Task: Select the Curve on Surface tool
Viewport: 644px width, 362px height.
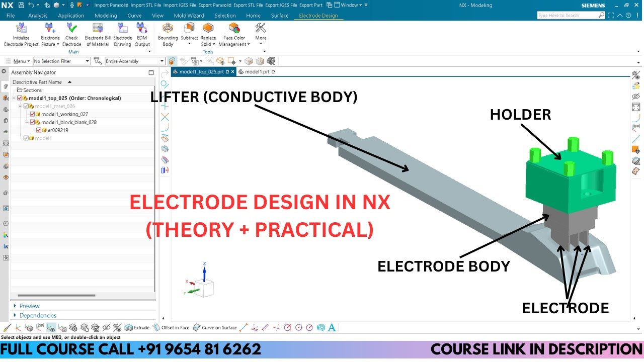Action: point(215,327)
